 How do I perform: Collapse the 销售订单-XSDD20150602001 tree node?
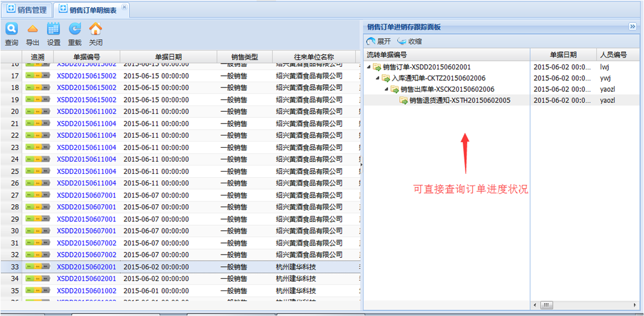pyautogui.click(x=369, y=67)
